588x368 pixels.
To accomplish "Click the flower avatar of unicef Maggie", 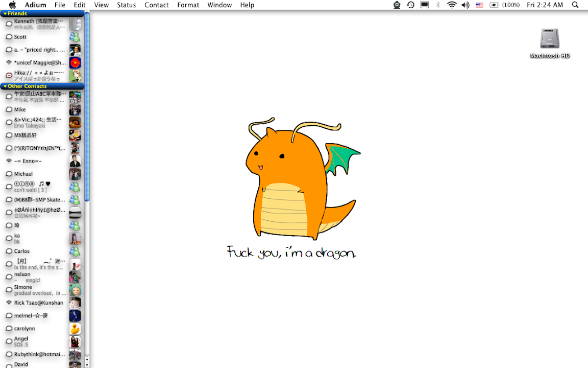I will pyautogui.click(x=75, y=63).
